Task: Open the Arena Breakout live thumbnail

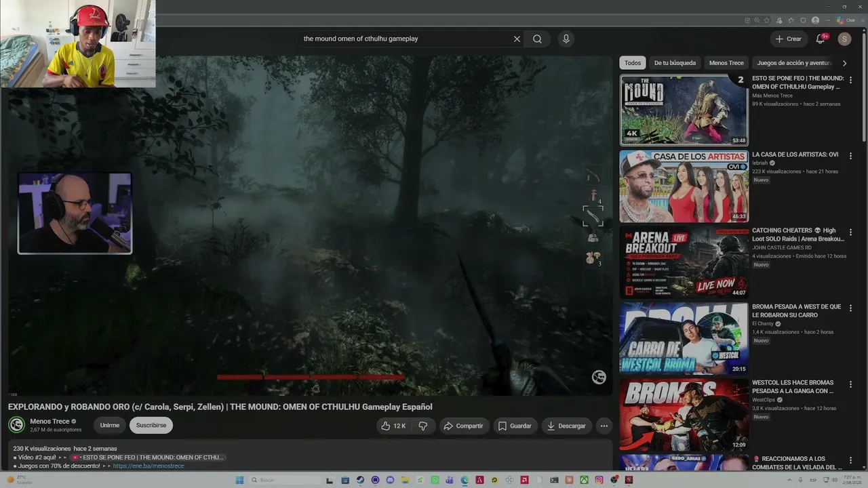Action: click(x=684, y=262)
